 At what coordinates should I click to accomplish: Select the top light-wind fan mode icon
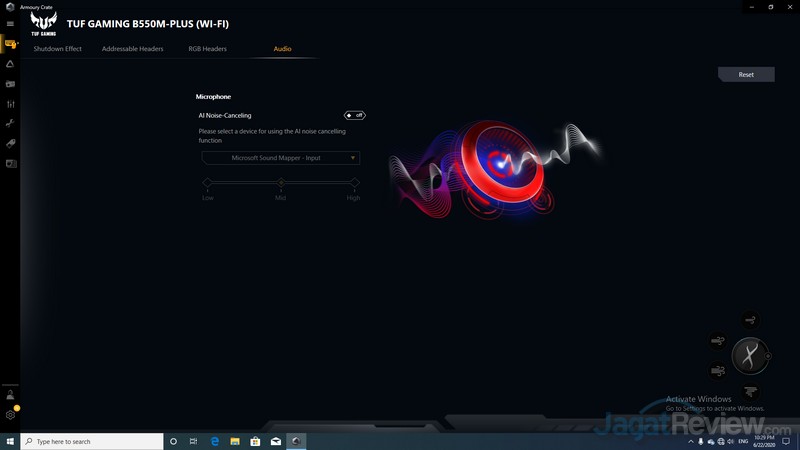click(x=750, y=320)
